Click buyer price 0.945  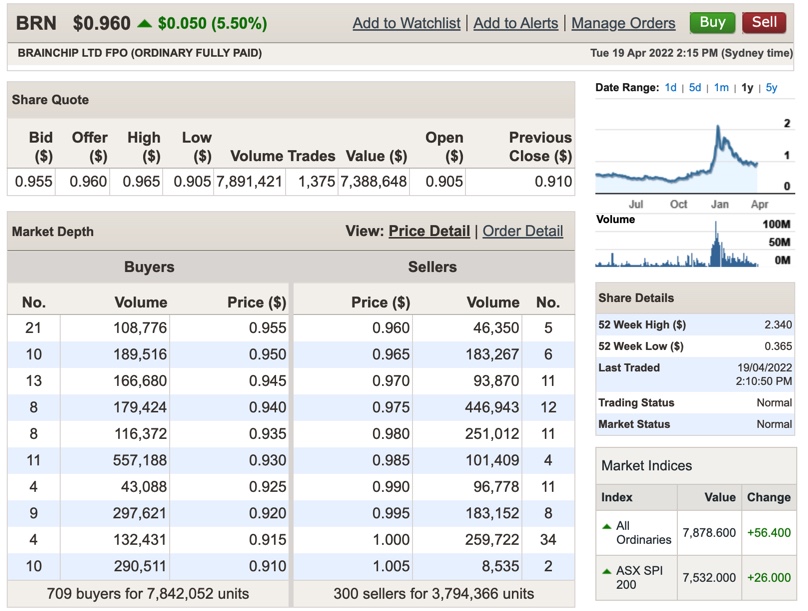pos(267,381)
